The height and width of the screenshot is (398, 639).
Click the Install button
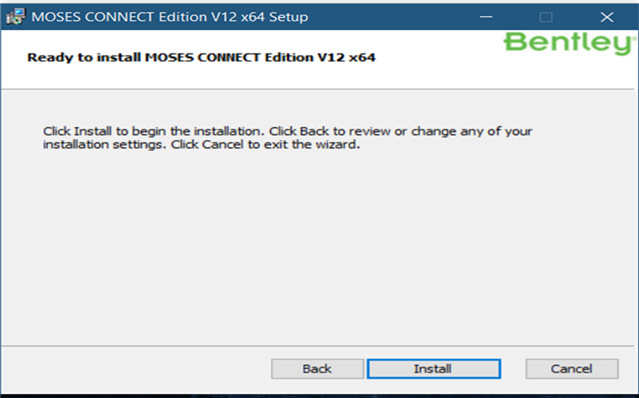434,369
